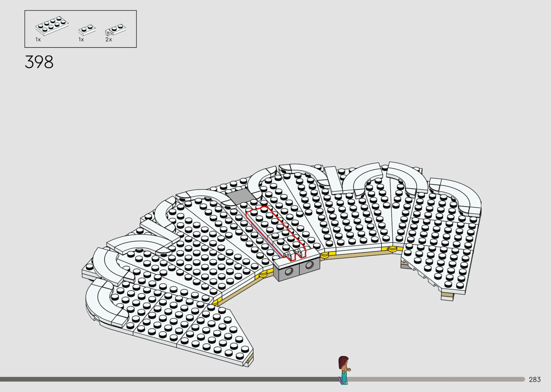
Task: Click the '1x' quantity under 1x2 plate
Action: click(81, 40)
